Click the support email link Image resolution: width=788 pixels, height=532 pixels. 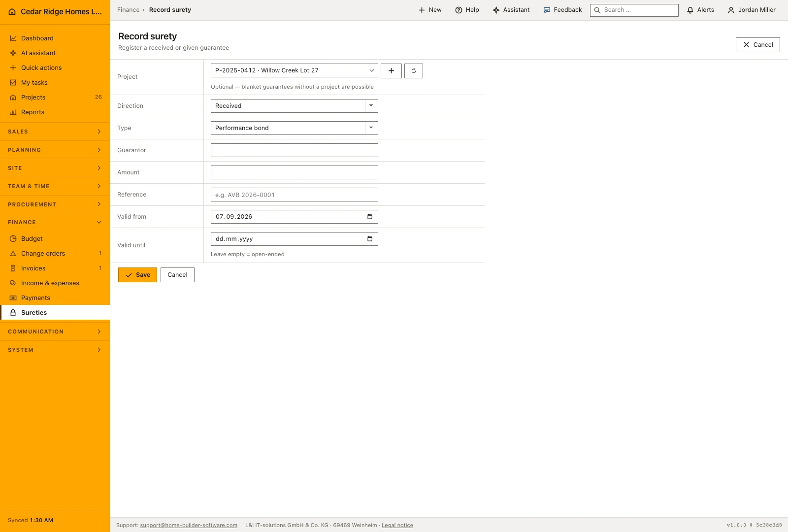point(189,525)
